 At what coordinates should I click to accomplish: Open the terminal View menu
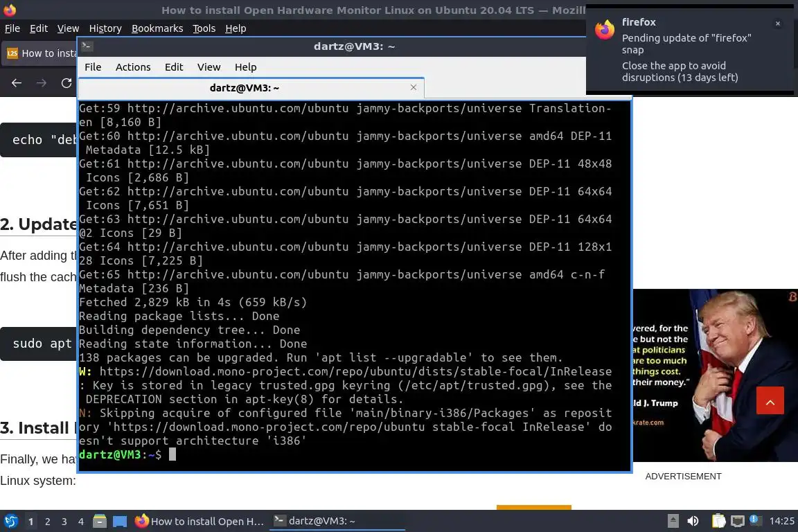[209, 67]
